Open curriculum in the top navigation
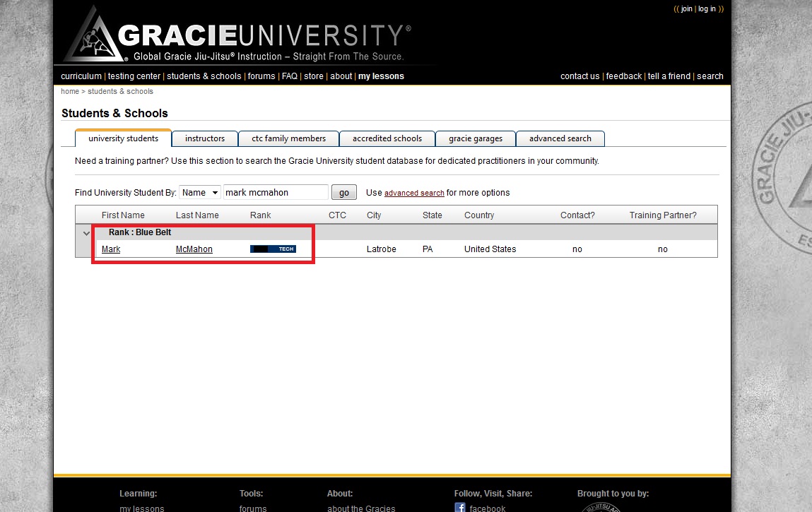812x512 pixels. click(81, 76)
